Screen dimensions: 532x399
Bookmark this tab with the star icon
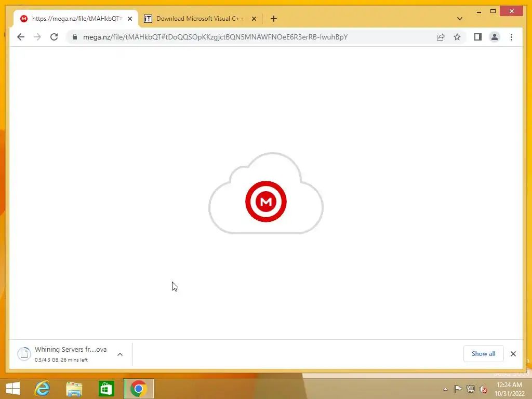(457, 37)
